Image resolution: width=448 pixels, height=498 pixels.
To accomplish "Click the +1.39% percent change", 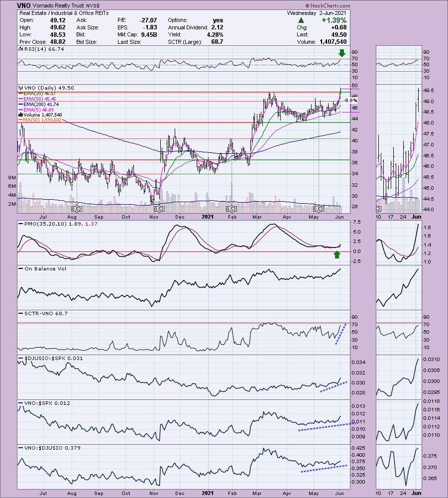I will (x=334, y=20).
